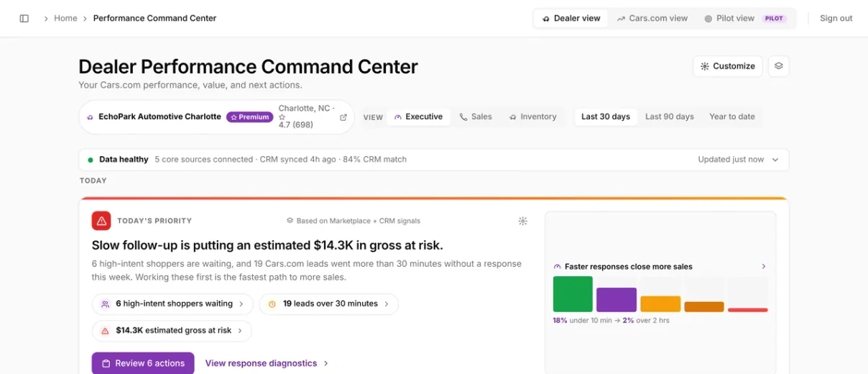Select the Inventory view
Viewport: 868px width, 374px height.
532,117
